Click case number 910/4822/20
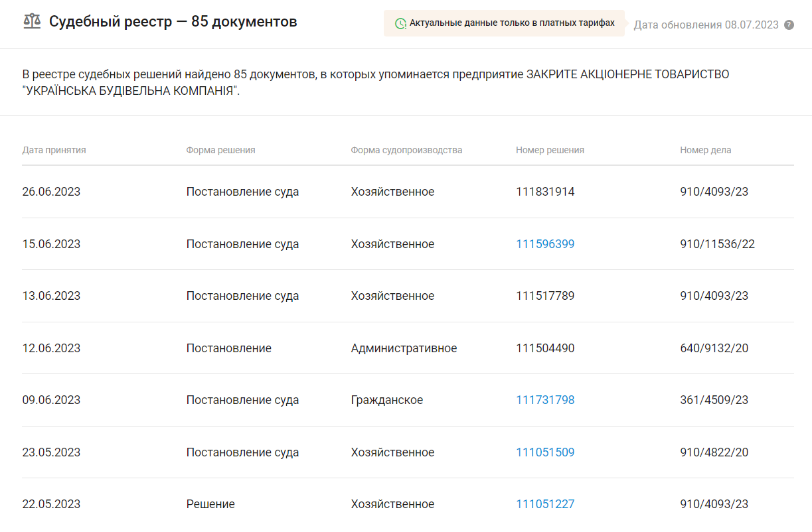Image resolution: width=812 pixels, height=532 pixels. coord(714,452)
